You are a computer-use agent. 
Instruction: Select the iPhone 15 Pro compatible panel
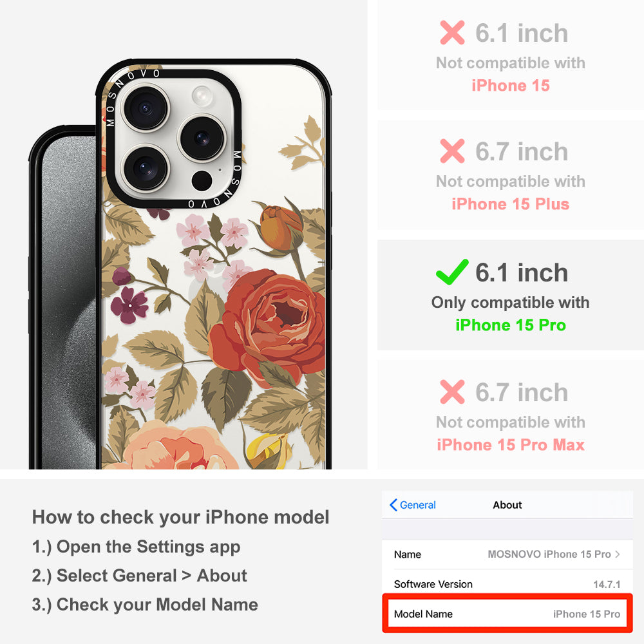[510, 296]
